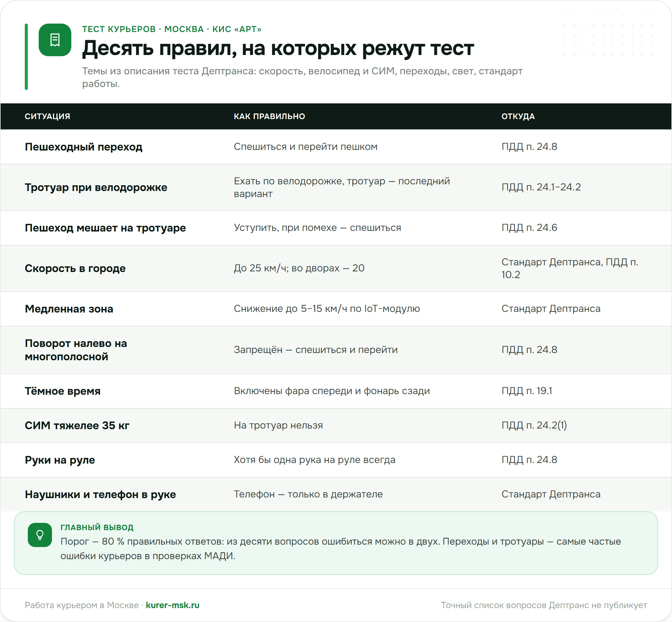Click «Спешиться и перейти пешком» cell
Image resolution: width=672 pixels, height=622 pixels.
305,147
